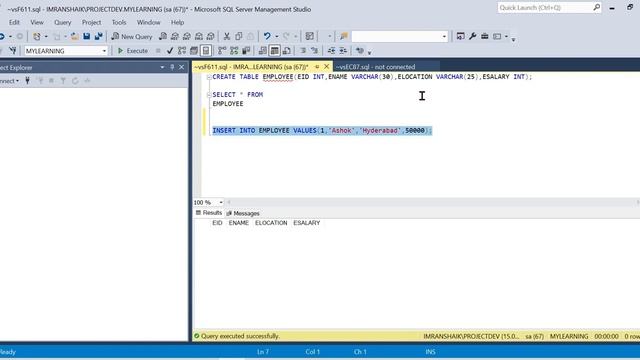Open the Project menu
640x360 pixels.
click(x=91, y=22)
